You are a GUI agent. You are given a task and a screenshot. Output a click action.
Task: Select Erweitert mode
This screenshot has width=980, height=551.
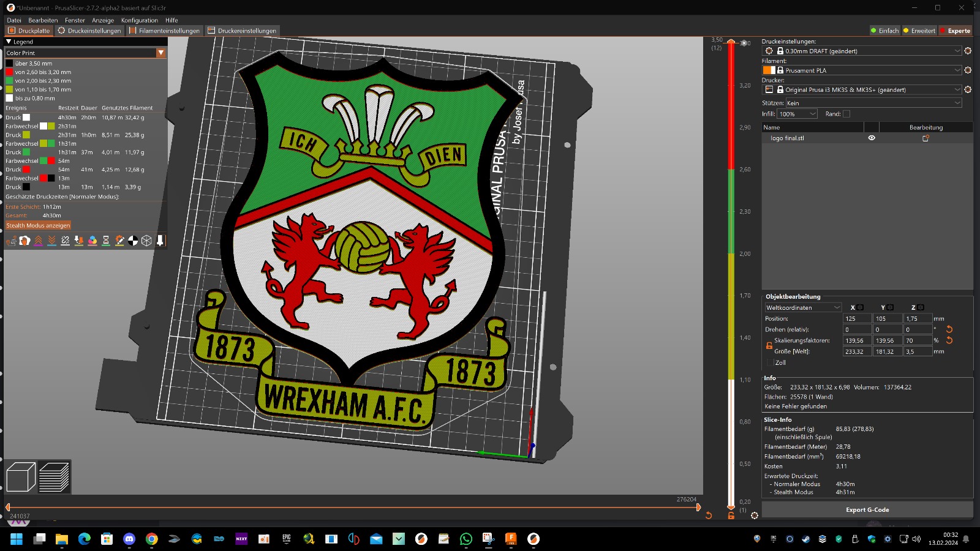tap(919, 31)
